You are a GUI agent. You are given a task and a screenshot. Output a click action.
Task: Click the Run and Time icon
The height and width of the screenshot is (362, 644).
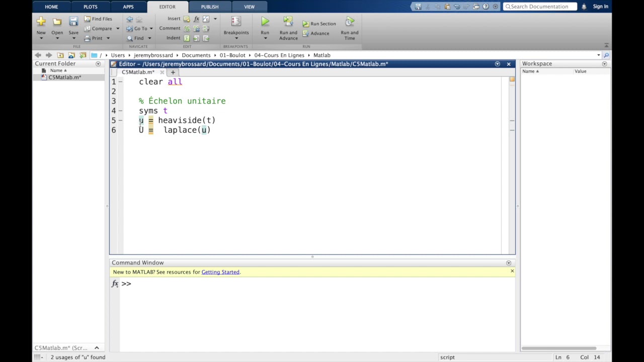(x=350, y=21)
